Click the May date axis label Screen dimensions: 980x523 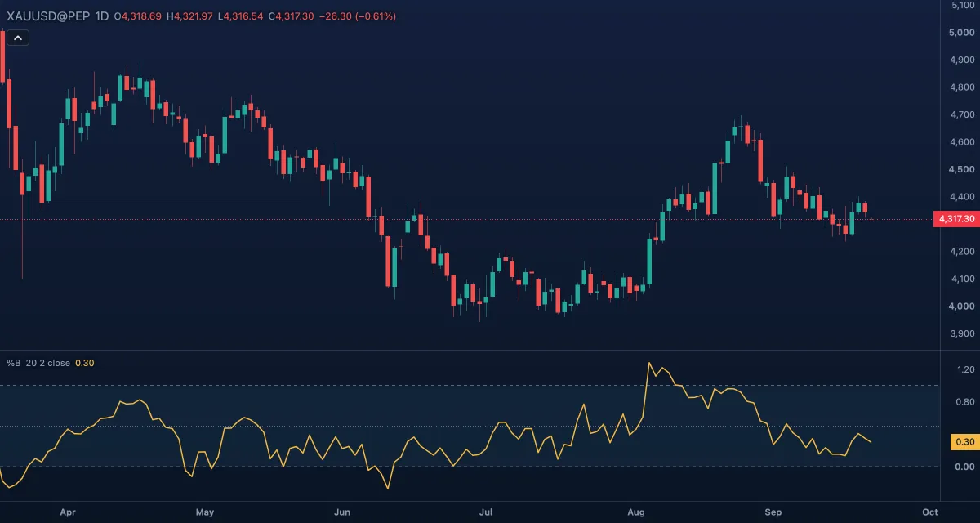(205, 512)
